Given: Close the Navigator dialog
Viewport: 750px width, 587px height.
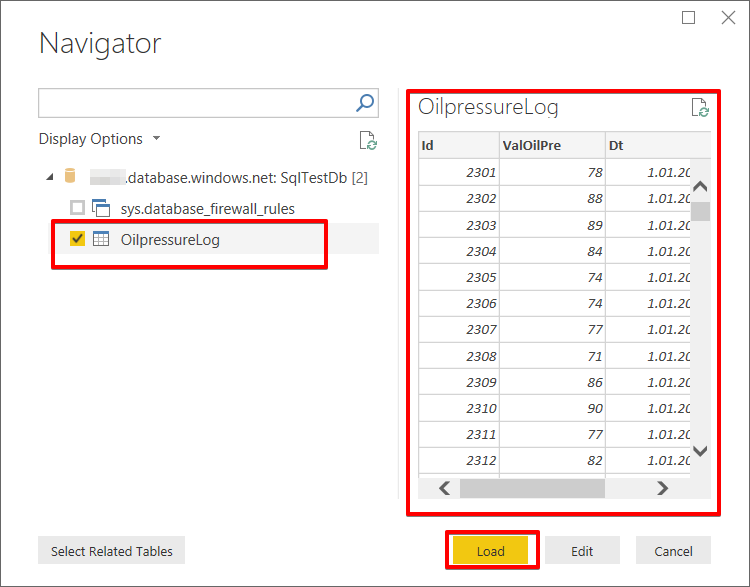Looking at the screenshot, I should click(x=728, y=18).
